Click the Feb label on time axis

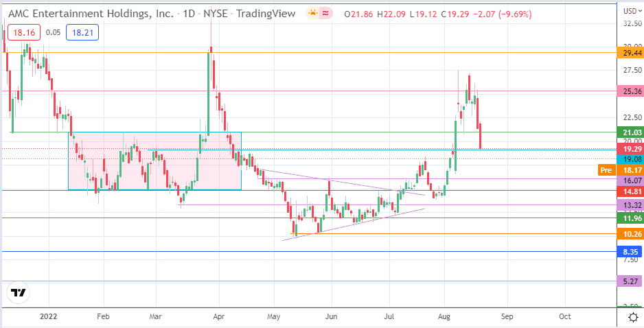pos(103,317)
